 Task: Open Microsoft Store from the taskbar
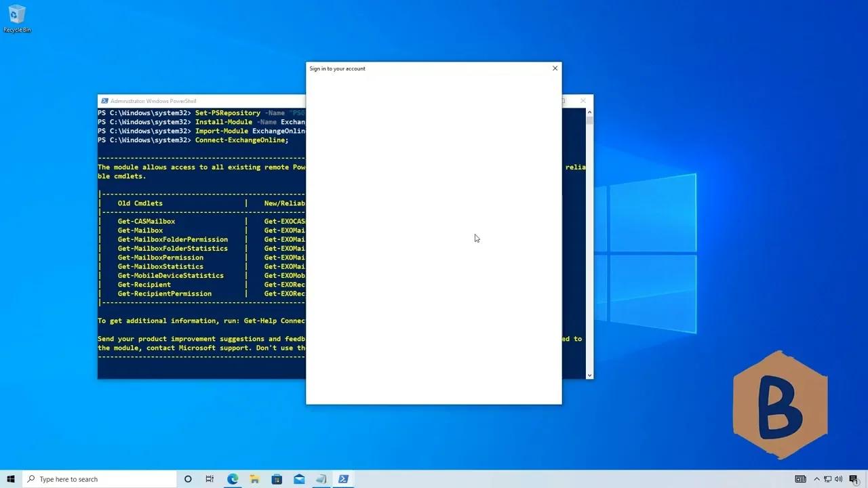pos(277,479)
